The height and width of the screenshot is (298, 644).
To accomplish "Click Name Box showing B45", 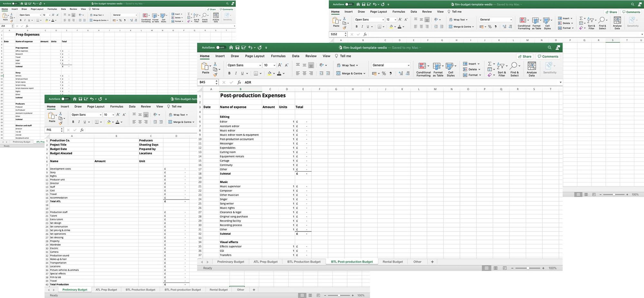I will pyautogui.click(x=206, y=82).
